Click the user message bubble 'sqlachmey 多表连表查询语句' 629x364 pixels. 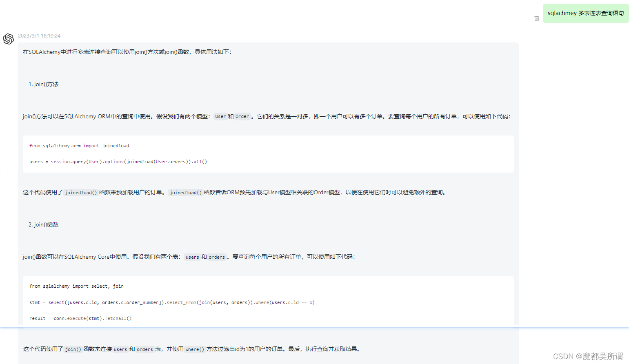[x=586, y=13]
